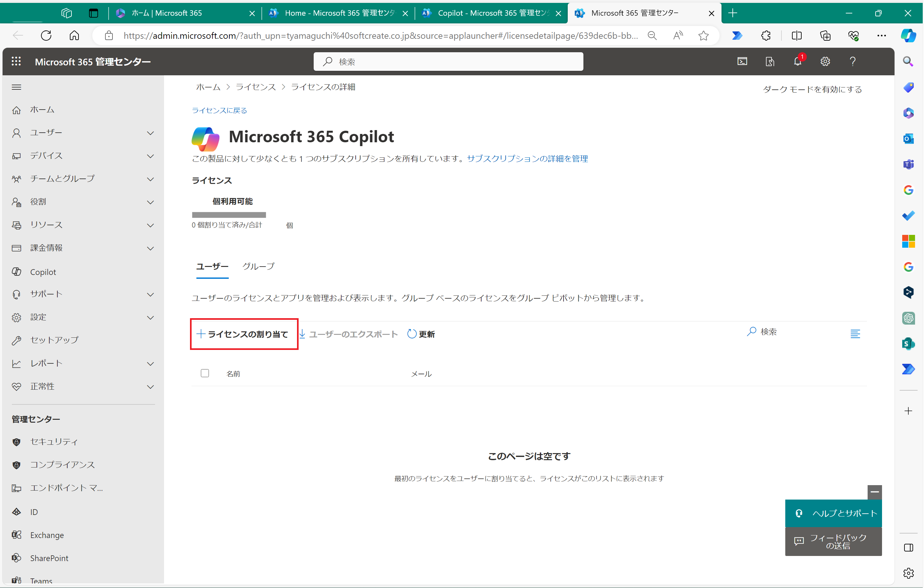The width and height of the screenshot is (924, 588).
Task: Click ユーザーのエクスポート button
Action: point(348,334)
